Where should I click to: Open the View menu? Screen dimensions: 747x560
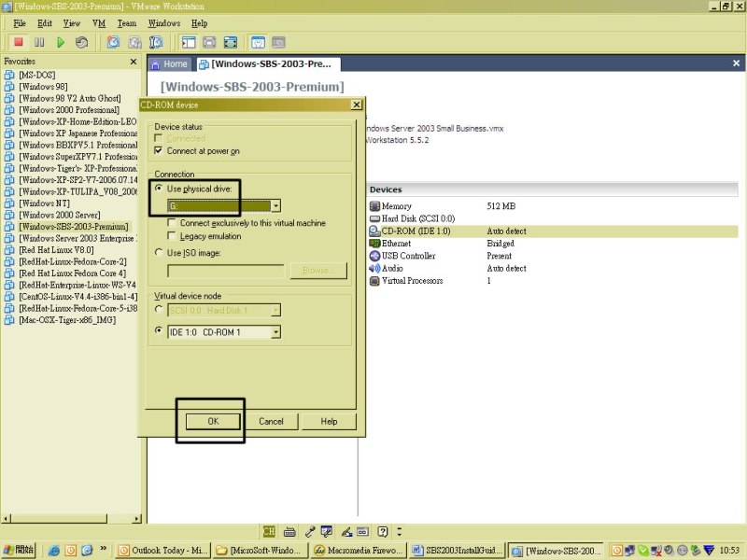pos(72,23)
